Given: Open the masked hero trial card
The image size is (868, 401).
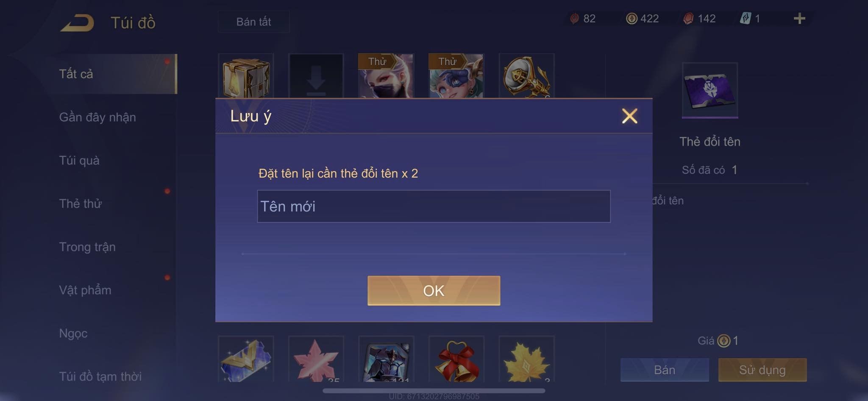Looking at the screenshot, I should [386, 76].
